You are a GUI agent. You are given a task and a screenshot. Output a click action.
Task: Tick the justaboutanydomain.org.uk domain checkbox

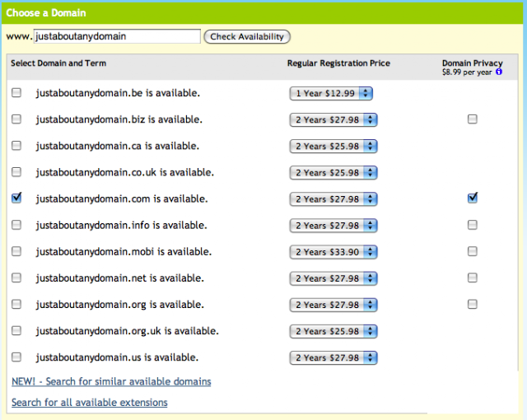coord(16,330)
